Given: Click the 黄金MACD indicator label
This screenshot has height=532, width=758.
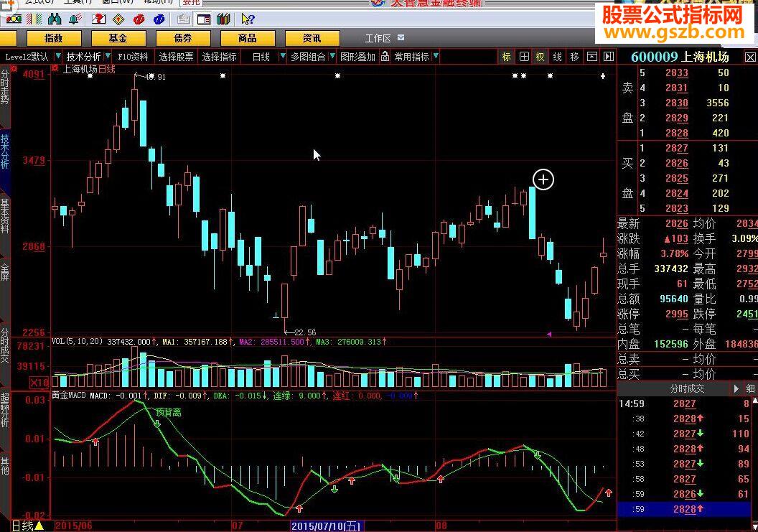Looking at the screenshot, I should (69, 395).
